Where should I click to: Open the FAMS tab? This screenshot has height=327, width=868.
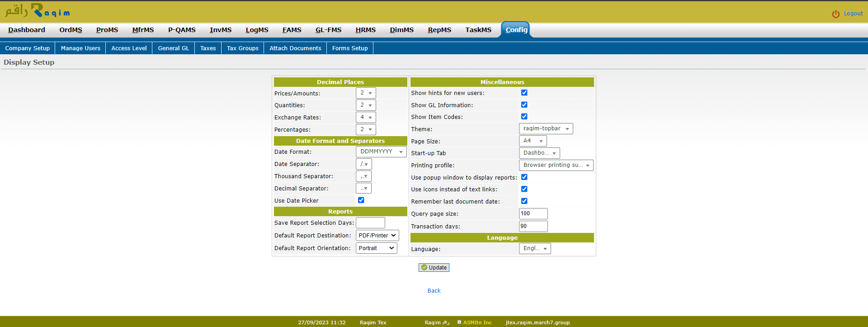(292, 30)
